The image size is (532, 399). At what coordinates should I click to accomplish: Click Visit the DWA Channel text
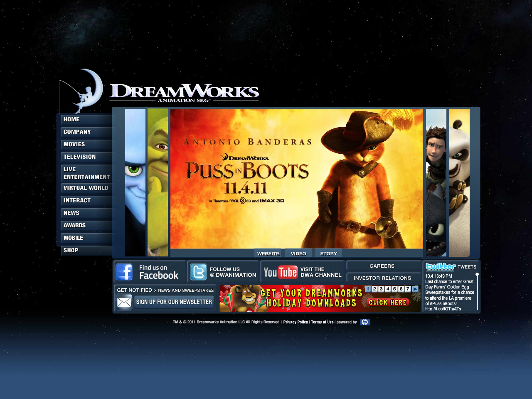point(321,272)
